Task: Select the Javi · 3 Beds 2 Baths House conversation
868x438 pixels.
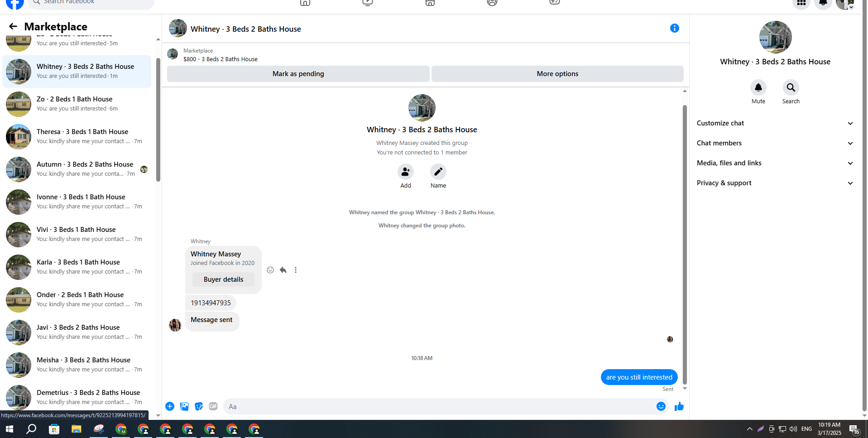Action: point(77,332)
